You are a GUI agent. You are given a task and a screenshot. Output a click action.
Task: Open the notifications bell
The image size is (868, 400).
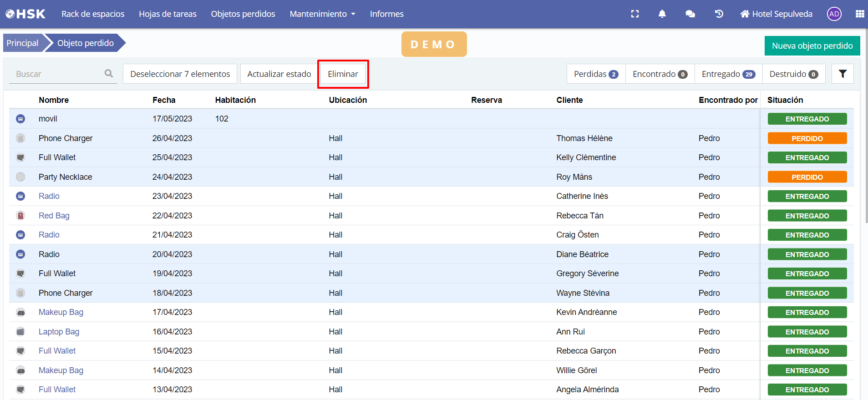point(662,14)
